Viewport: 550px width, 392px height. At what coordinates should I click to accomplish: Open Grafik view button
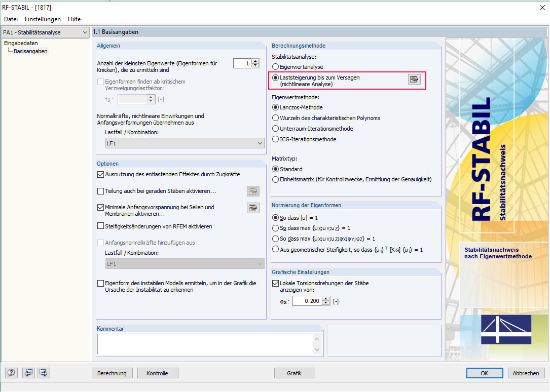tap(295, 373)
